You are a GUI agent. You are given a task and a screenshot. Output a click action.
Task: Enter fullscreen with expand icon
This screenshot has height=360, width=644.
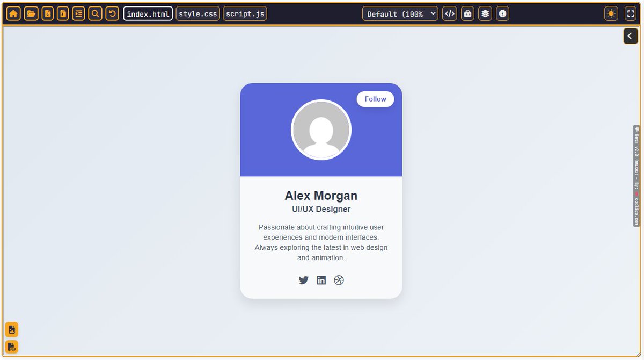pyautogui.click(x=630, y=14)
